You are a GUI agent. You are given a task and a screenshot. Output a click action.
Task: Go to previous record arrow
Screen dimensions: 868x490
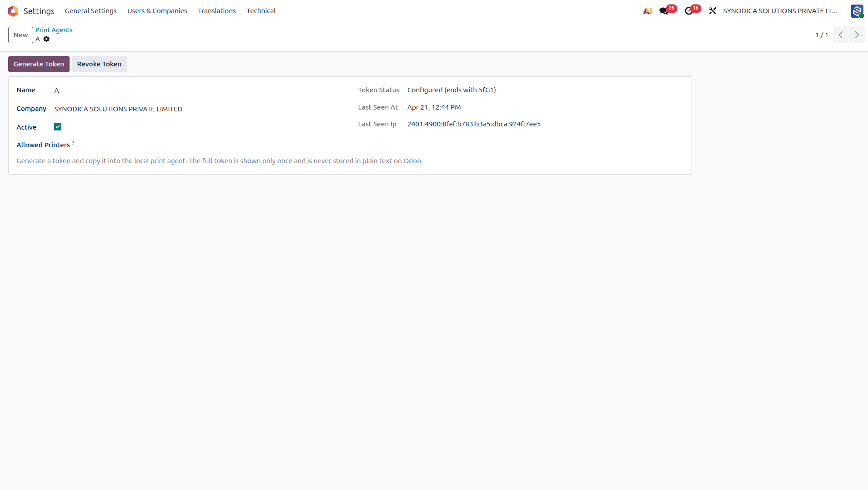click(x=841, y=35)
